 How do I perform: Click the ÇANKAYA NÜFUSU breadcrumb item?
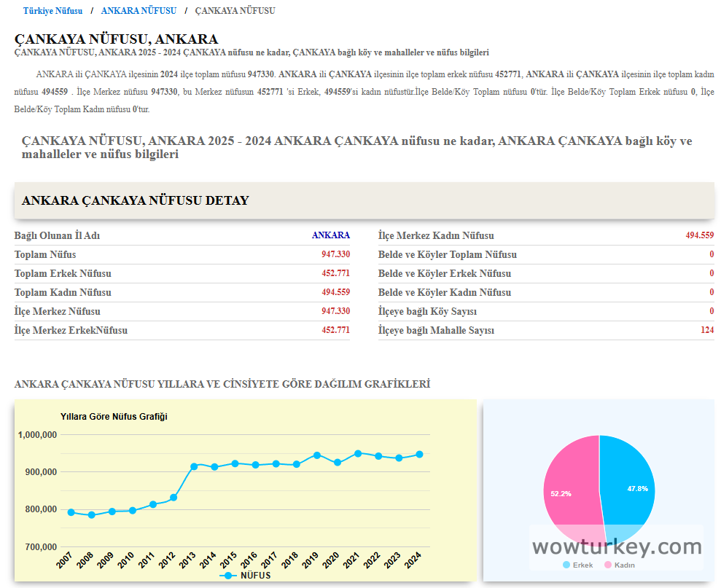point(235,11)
